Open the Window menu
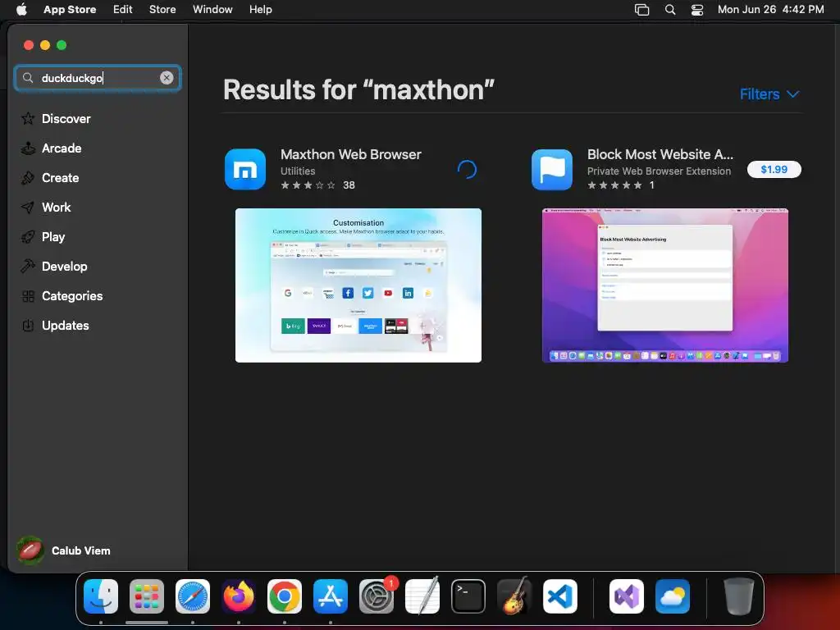 click(212, 9)
